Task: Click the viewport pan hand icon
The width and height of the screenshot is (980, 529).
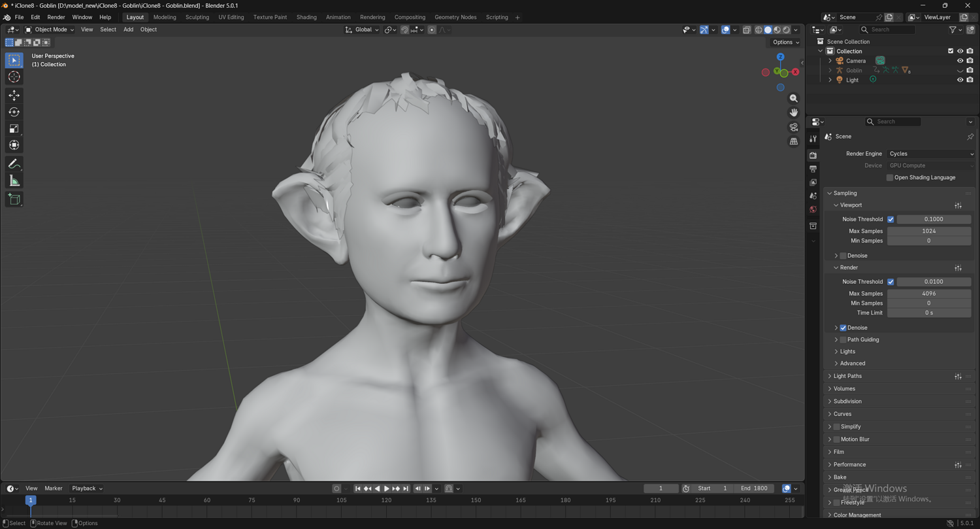Action: (x=794, y=112)
